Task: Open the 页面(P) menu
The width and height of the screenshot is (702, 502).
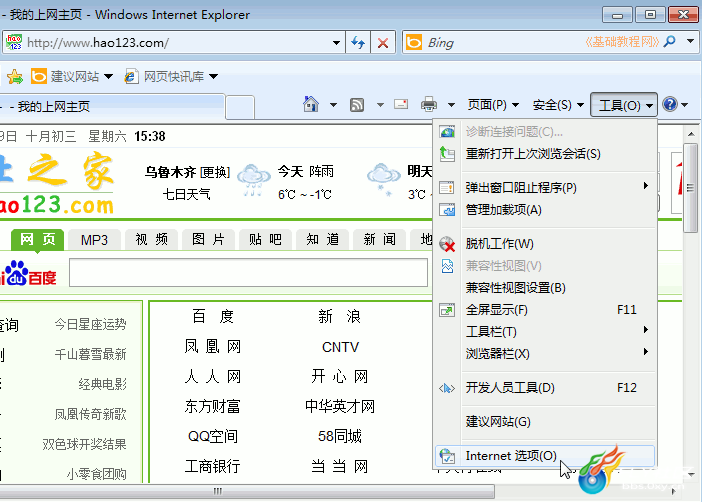Action: 493,105
